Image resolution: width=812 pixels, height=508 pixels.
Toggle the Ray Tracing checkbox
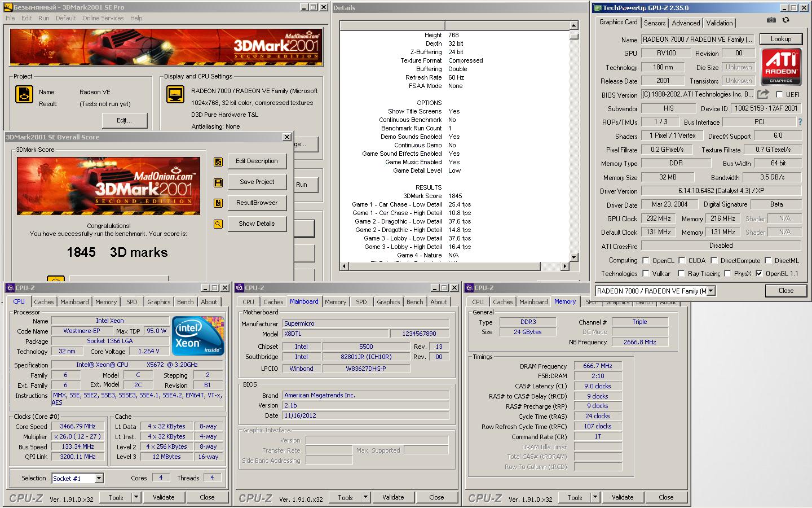tap(682, 273)
